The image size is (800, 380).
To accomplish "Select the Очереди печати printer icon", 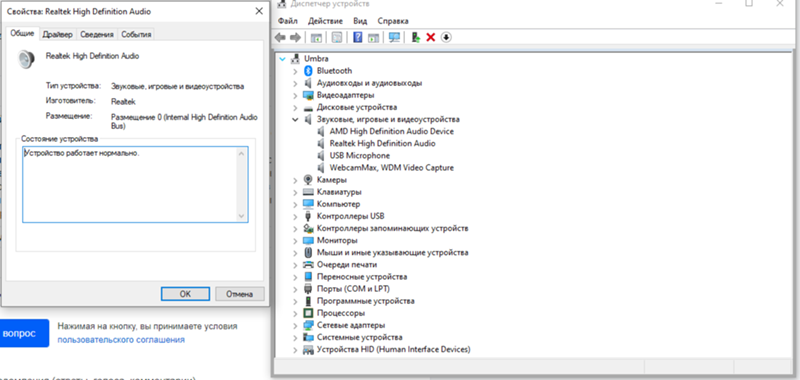I will point(308,265).
